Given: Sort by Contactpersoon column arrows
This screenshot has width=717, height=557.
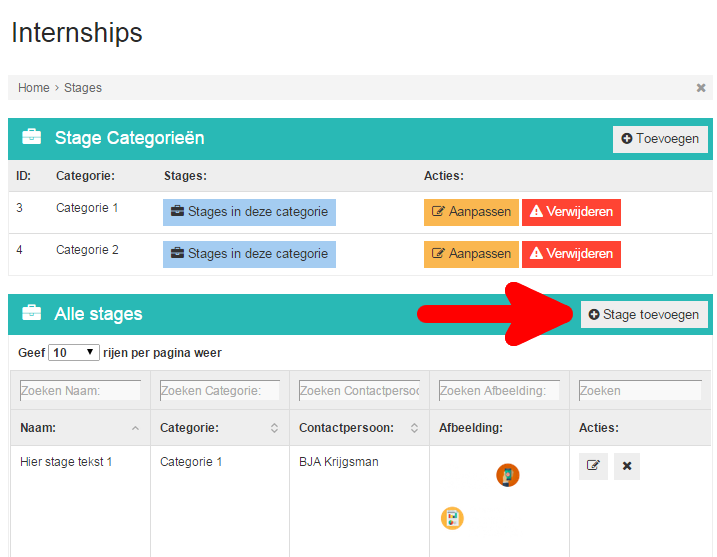Looking at the screenshot, I should coord(414,428).
